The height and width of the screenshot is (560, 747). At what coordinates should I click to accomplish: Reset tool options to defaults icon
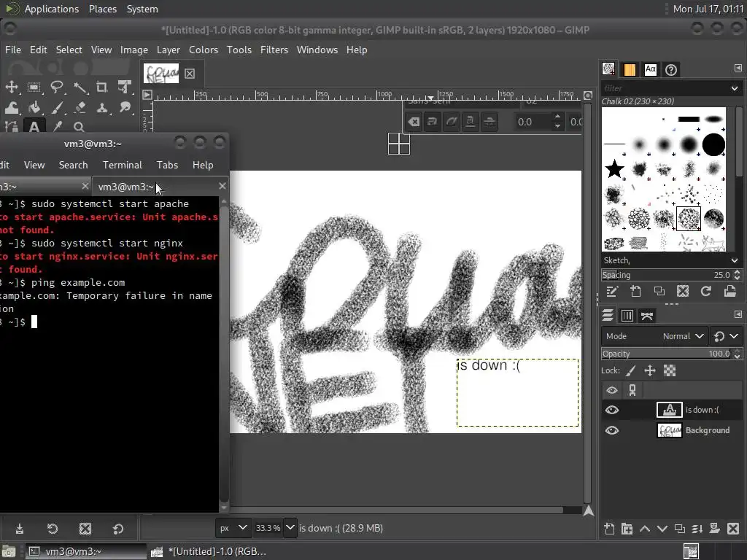[118, 529]
